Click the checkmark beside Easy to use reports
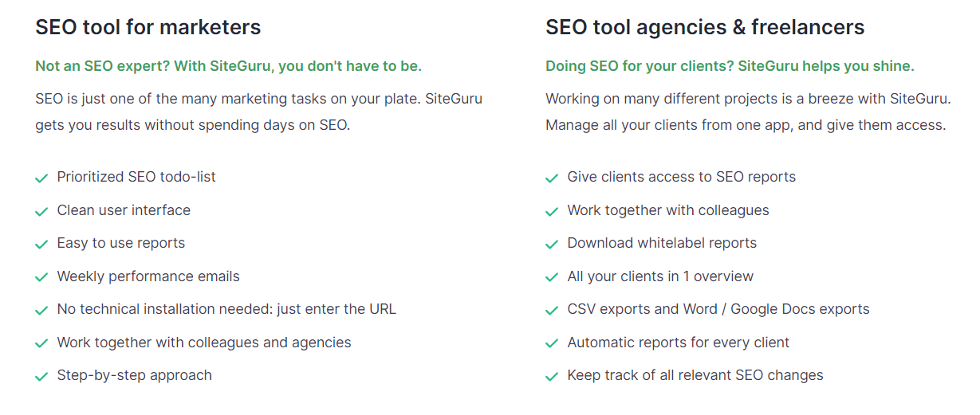Image resolution: width=980 pixels, height=415 pixels. tap(41, 245)
